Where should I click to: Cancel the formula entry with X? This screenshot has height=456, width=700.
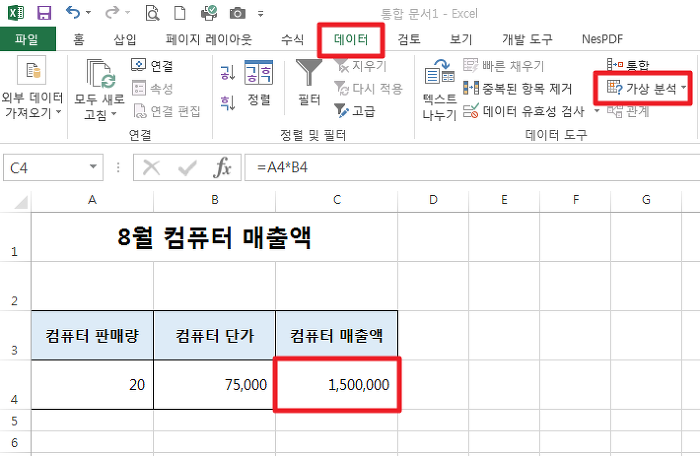(x=151, y=168)
